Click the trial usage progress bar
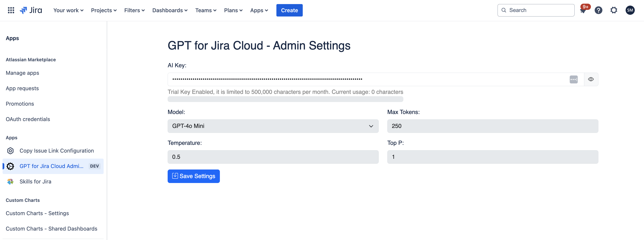 [285, 99]
